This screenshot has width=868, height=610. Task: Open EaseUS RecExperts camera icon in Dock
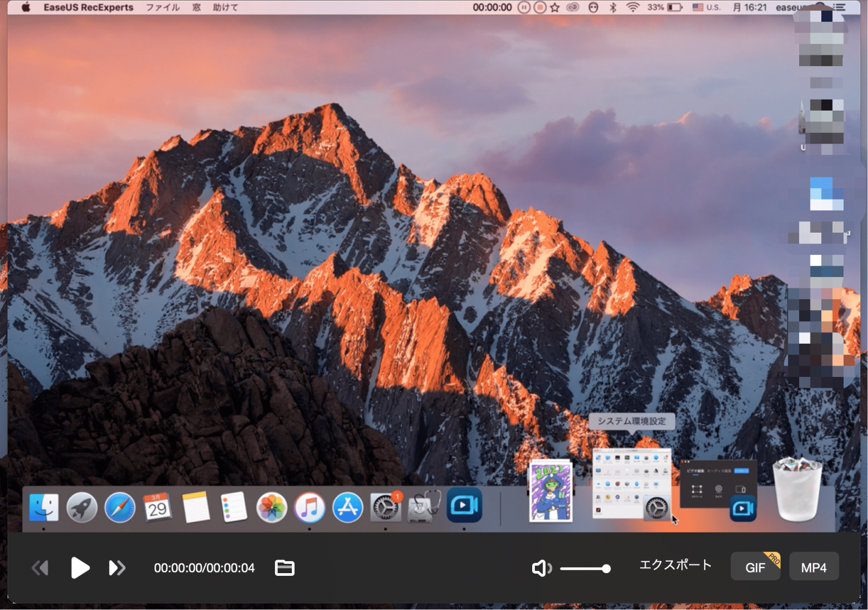point(464,505)
